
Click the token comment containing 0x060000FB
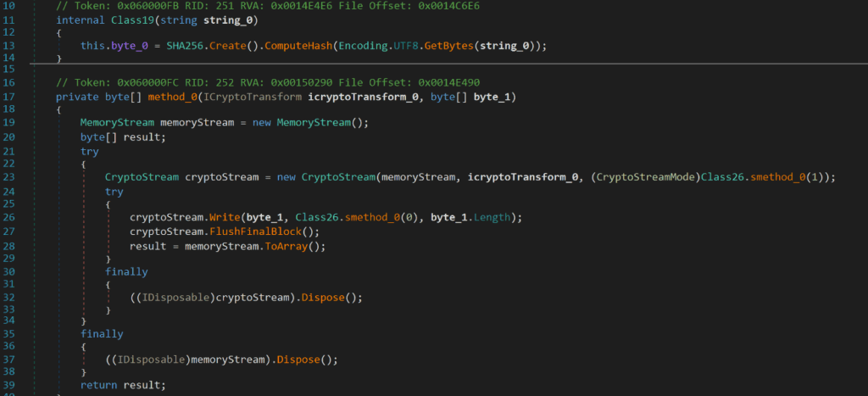(268, 5)
